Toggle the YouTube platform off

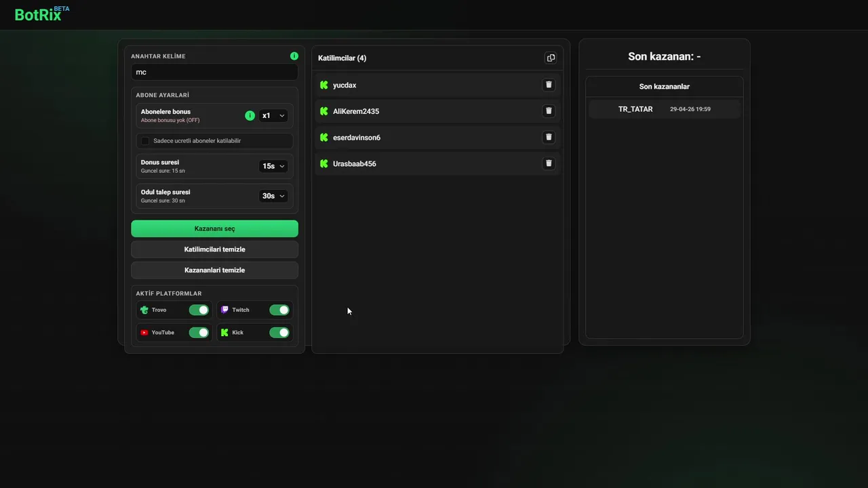pos(199,333)
